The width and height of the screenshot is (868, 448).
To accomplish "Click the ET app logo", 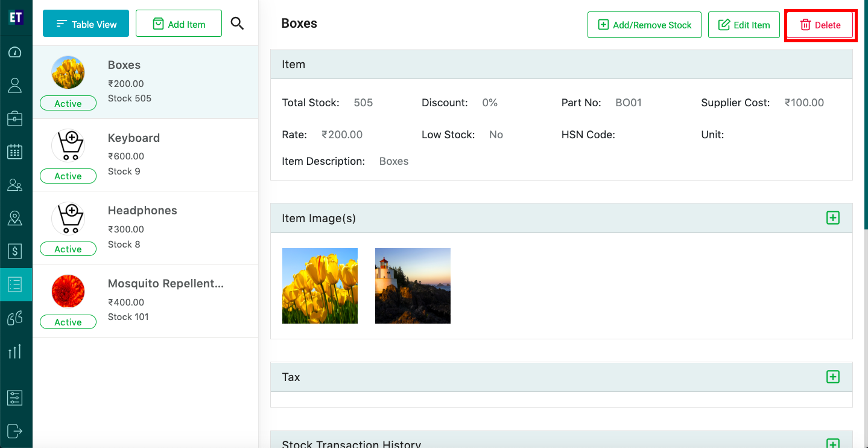I will click(x=16, y=17).
